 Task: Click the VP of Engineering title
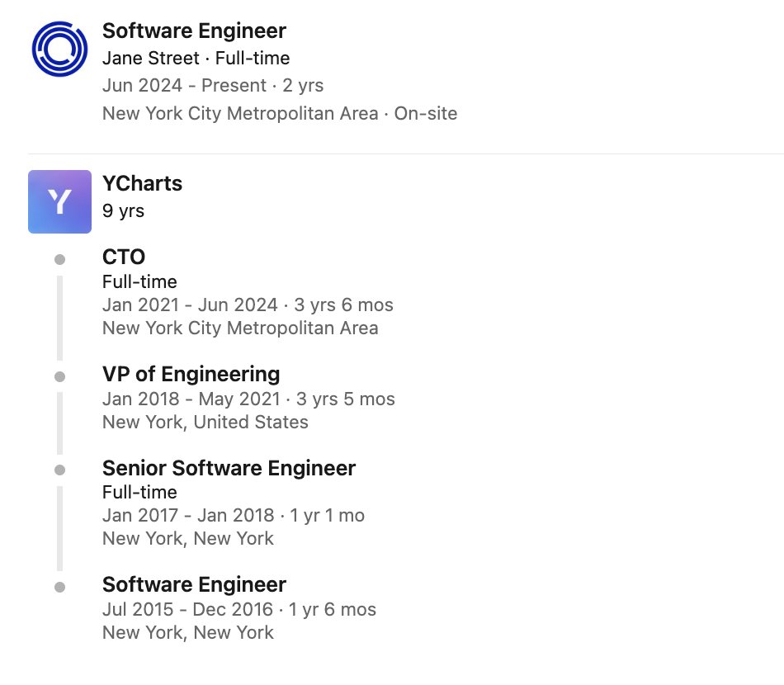[x=191, y=374]
